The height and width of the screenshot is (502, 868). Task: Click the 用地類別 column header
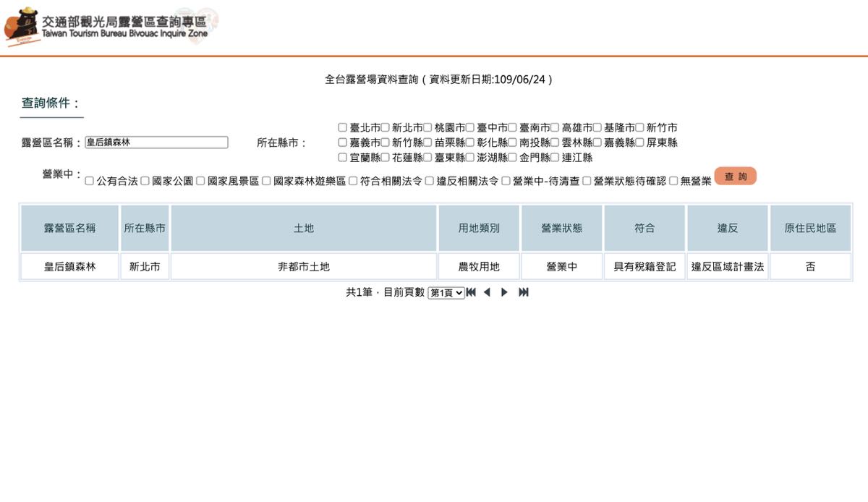[479, 228]
